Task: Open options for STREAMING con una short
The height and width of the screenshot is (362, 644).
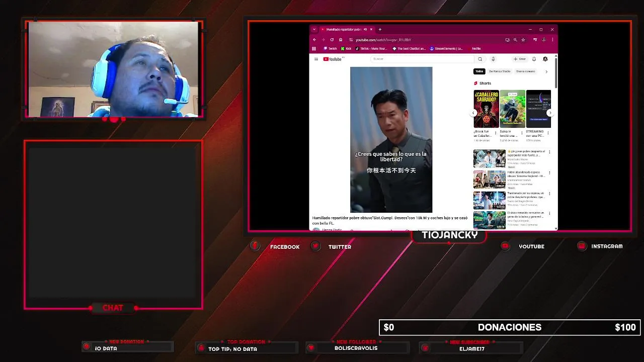Action: (548, 133)
